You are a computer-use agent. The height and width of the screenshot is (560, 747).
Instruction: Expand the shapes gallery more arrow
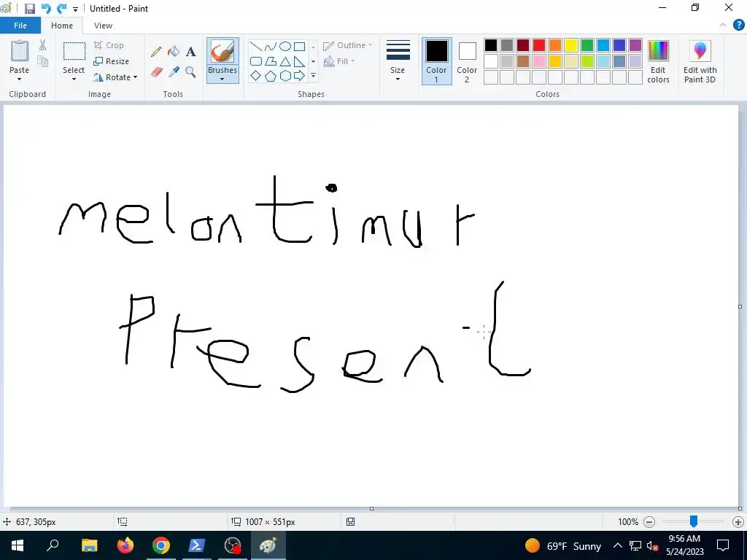(313, 76)
